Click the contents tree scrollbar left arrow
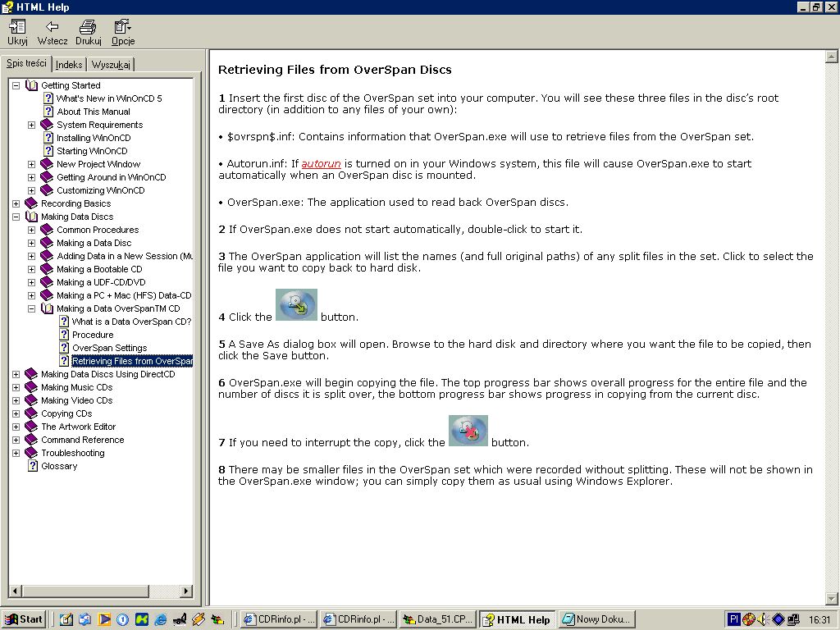Viewport: 840px width, 630px height. tap(15, 591)
